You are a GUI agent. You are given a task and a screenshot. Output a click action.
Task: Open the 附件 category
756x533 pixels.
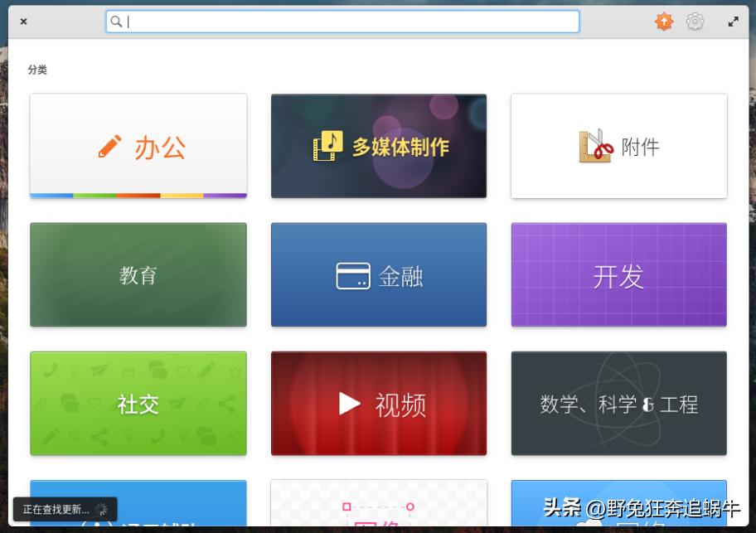tap(618, 145)
